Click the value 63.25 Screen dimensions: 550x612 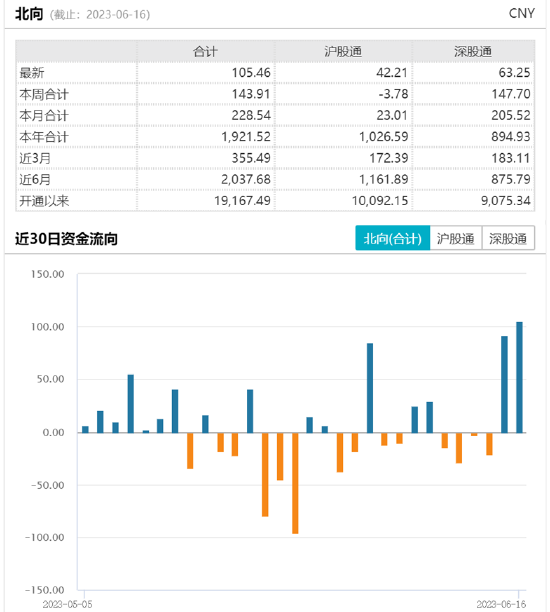point(514,73)
